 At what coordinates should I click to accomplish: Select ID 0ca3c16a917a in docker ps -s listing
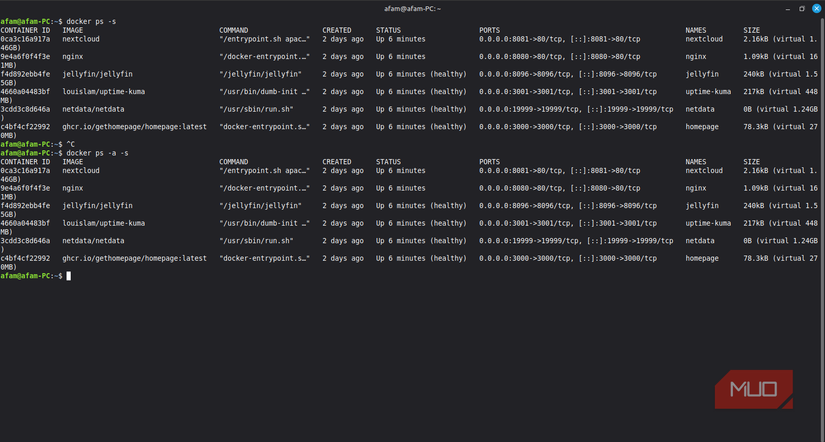pyautogui.click(x=25, y=39)
